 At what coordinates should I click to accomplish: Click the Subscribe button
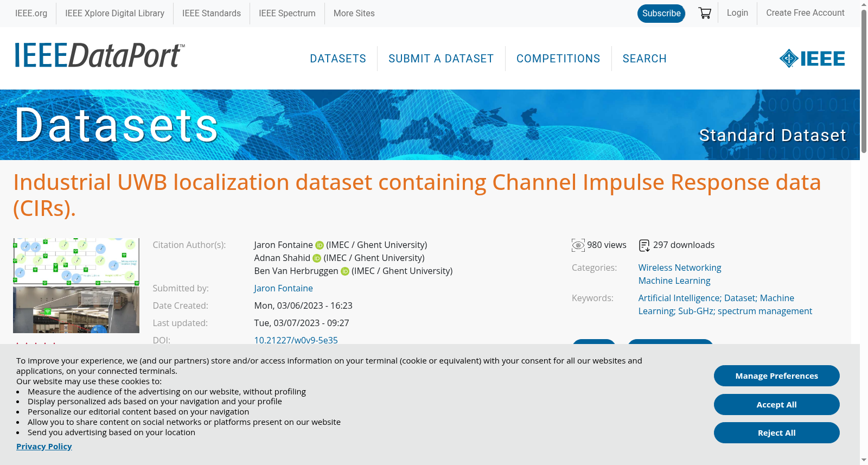[661, 14]
